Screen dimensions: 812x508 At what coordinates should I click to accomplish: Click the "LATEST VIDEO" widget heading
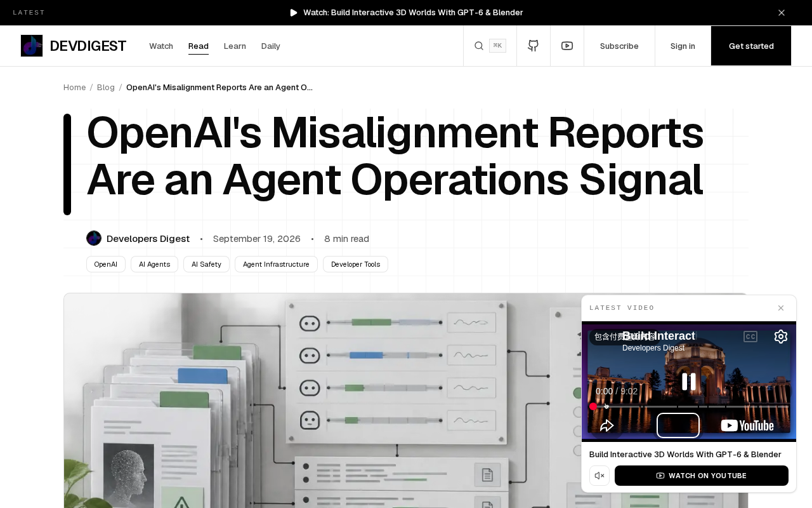point(622,308)
